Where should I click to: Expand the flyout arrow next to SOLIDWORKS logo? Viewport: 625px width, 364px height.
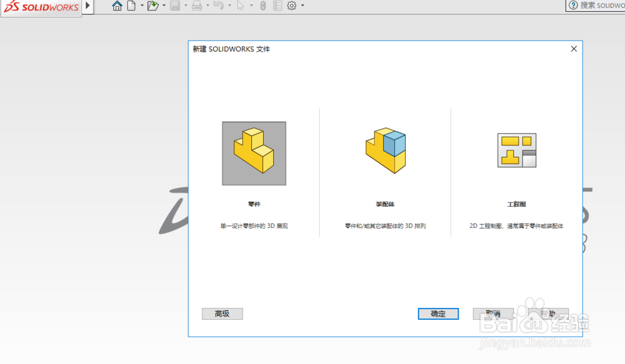point(86,6)
